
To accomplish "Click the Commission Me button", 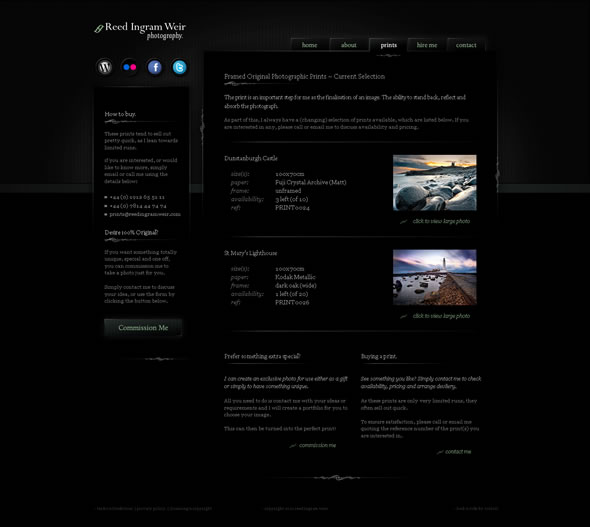I will 143,328.
